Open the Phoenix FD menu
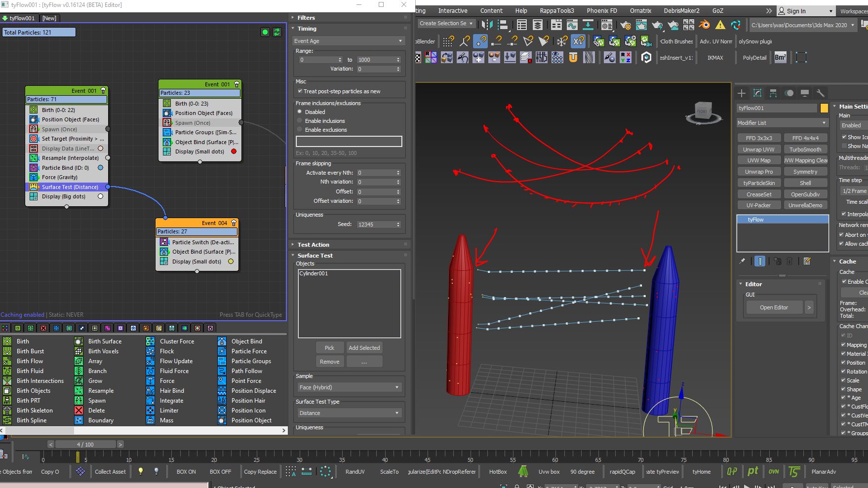Screen dimensions: 868x488 point(601,11)
